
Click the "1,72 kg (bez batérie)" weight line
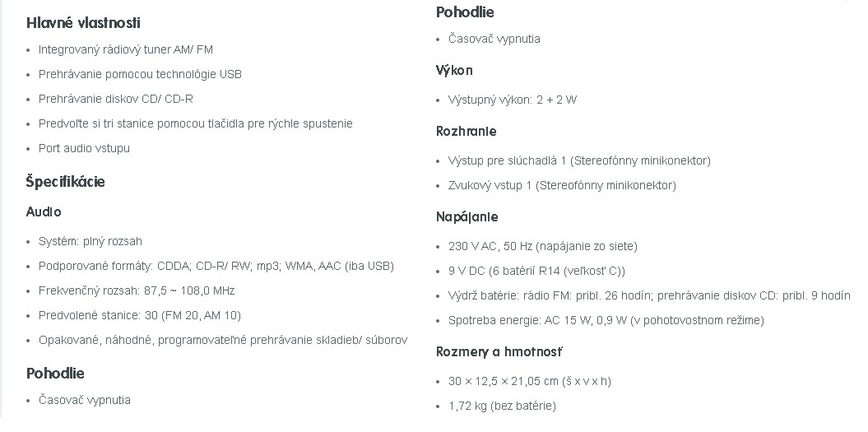coord(502,406)
